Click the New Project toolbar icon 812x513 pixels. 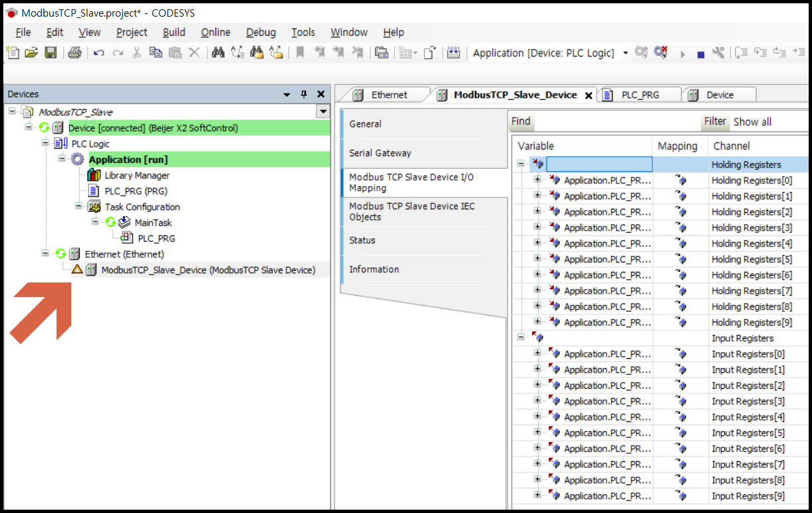click(x=12, y=52)
